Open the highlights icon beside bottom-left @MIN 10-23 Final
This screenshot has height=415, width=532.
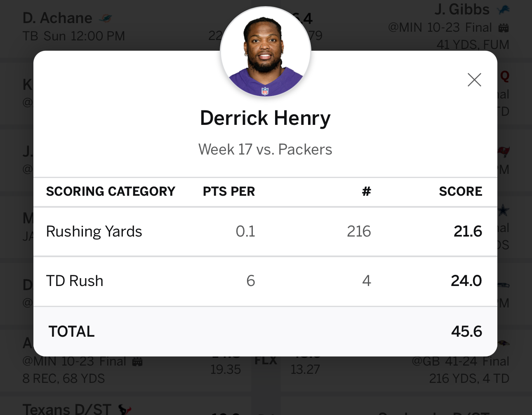click(x=137, y=362)
